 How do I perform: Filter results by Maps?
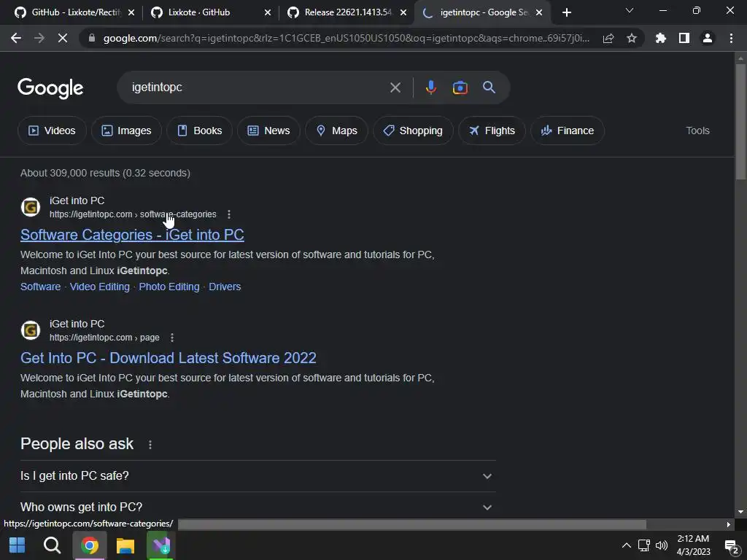point(336,131)
